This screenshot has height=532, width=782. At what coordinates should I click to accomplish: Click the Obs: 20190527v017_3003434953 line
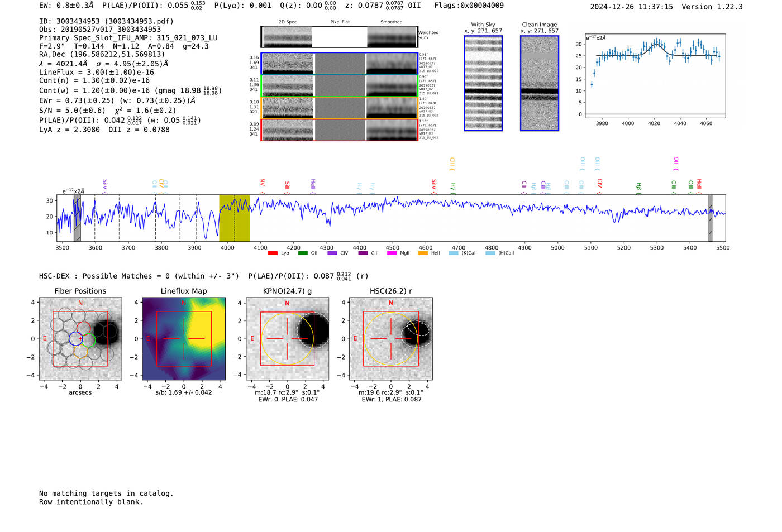click(100, 30)
